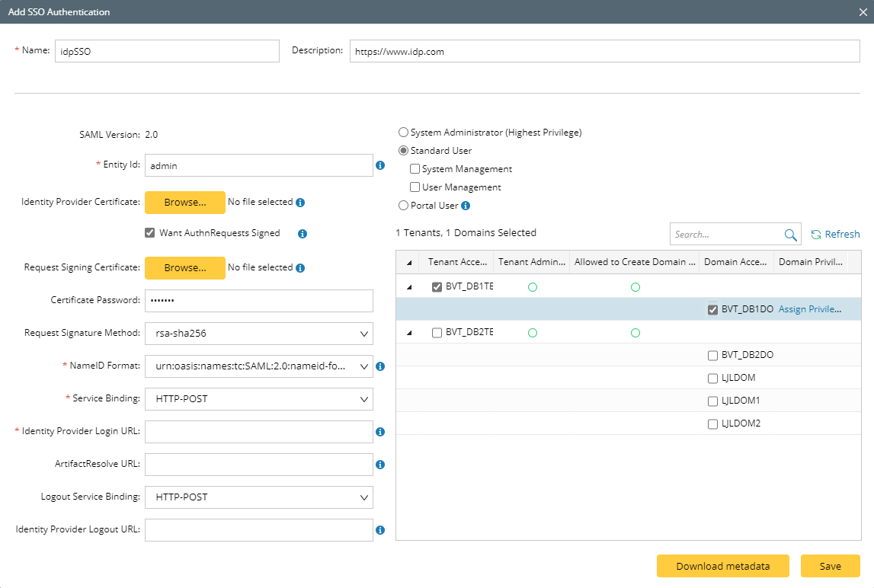Collapse the BVT_DB1TE tenant row

409,287
